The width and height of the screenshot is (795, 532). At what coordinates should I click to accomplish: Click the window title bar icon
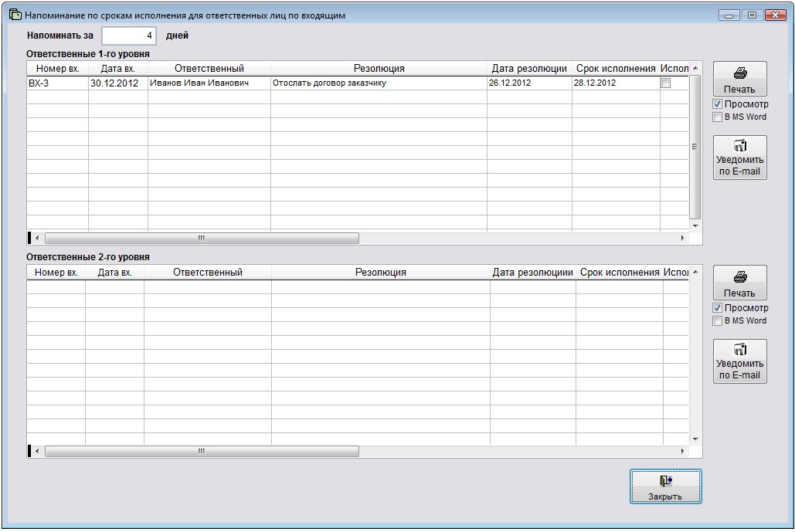[15, 15]
